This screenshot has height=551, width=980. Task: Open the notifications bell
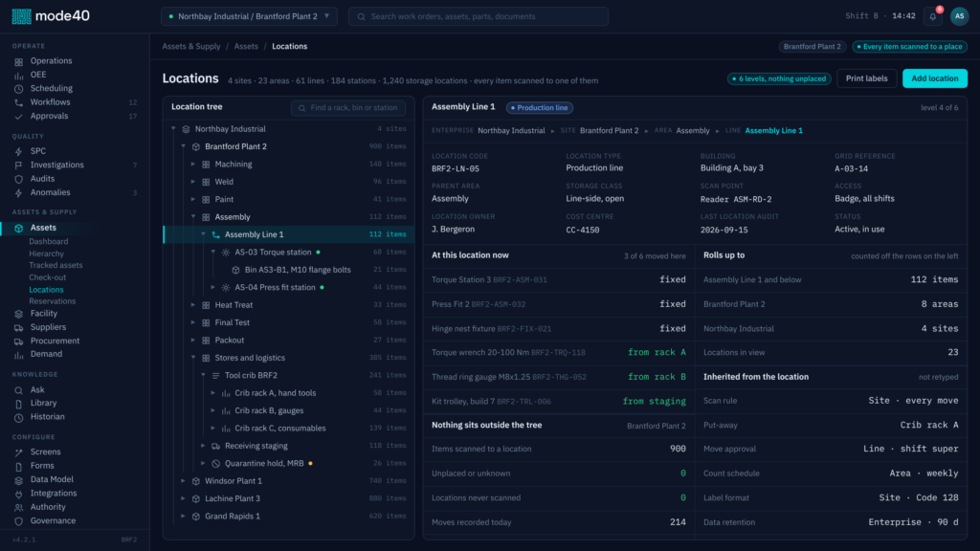[932, 16]
